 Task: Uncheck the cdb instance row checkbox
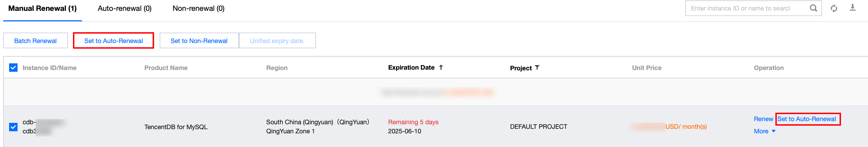pyautogui.click(x=13, y=127)
